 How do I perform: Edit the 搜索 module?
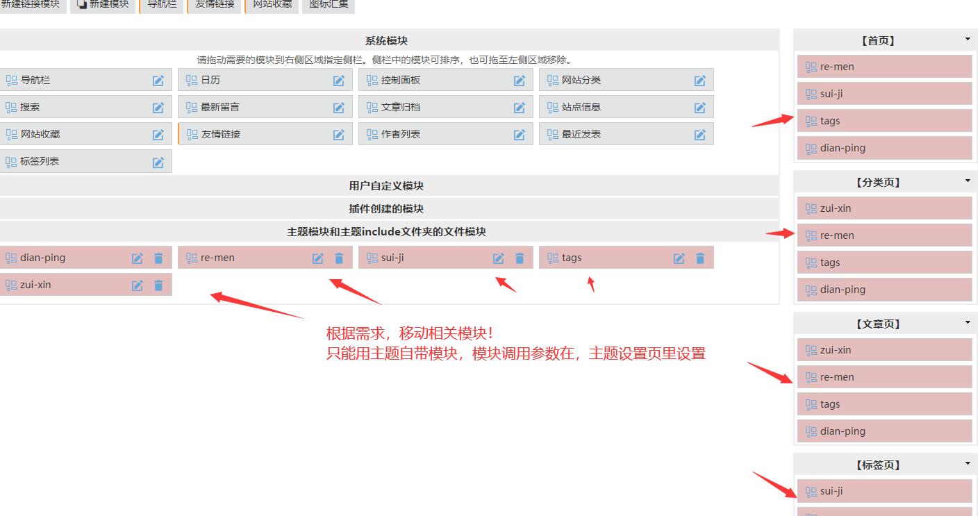[158, 108]
